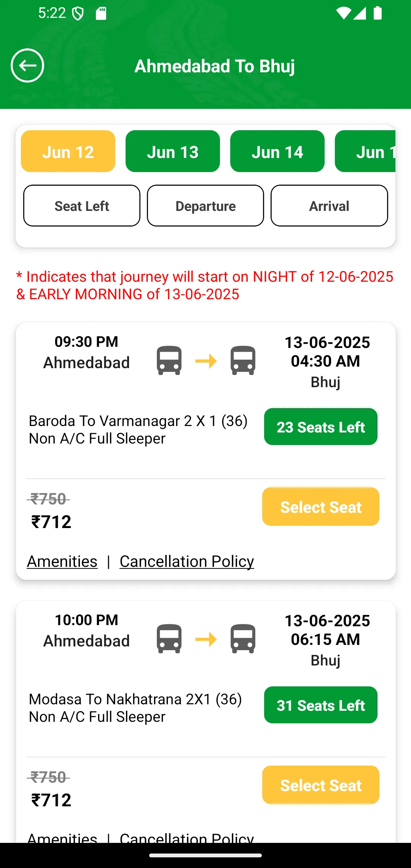Tap departure bus icon on 10:00 PM trip
Screen dimensions: 411x868
[169, 638]
